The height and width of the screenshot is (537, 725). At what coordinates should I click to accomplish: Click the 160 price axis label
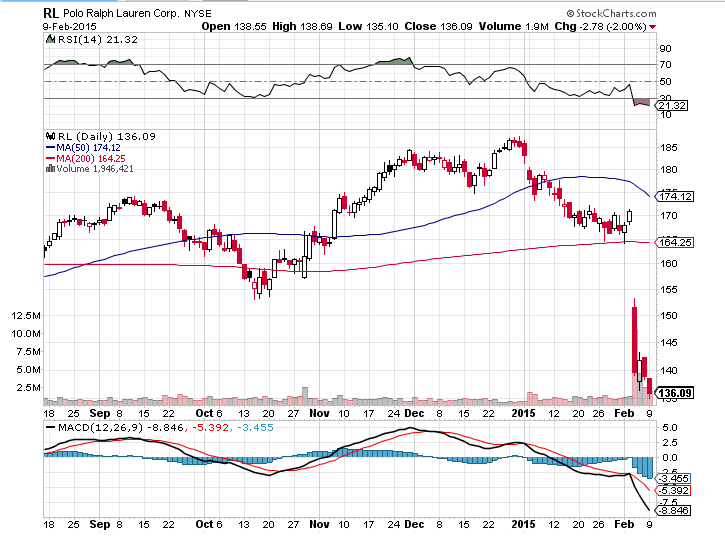click(x=669, y=264)
